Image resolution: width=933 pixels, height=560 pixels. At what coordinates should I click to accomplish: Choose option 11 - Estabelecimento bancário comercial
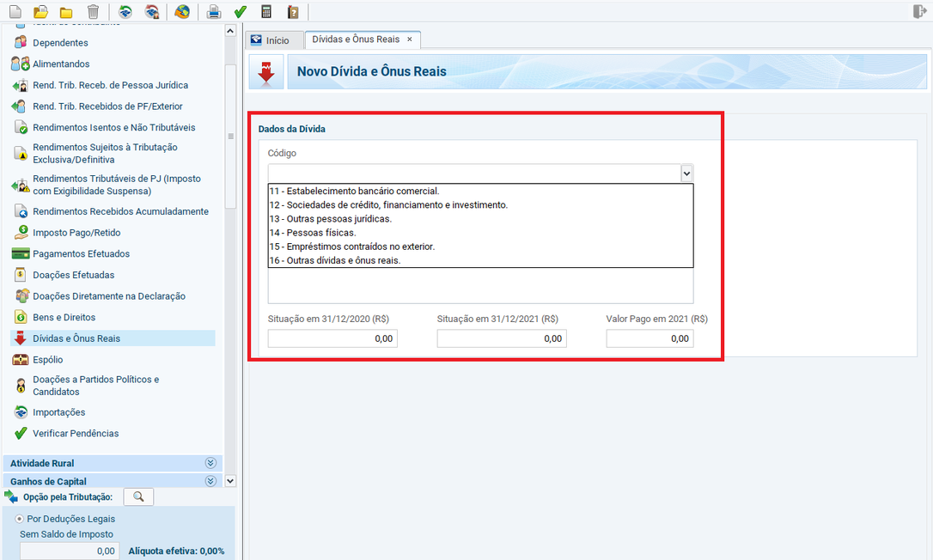pyautogui.click(x=354, y=191)
